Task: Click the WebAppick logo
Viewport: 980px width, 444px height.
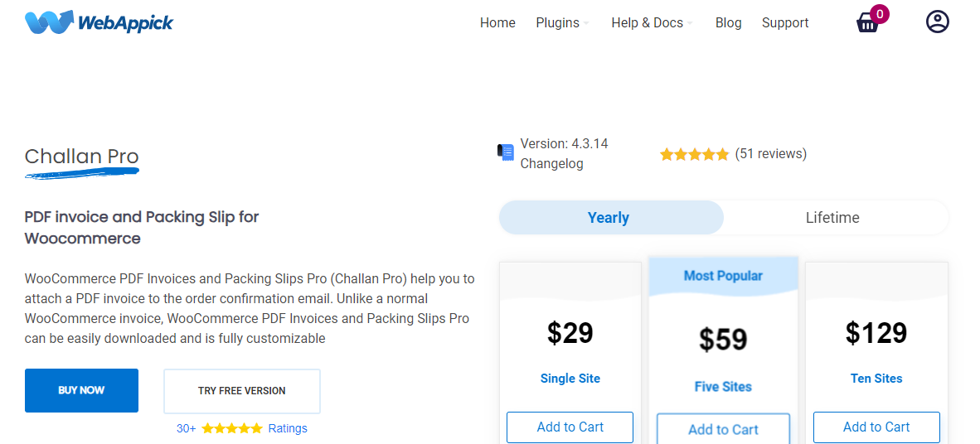Action: [99, 22]
